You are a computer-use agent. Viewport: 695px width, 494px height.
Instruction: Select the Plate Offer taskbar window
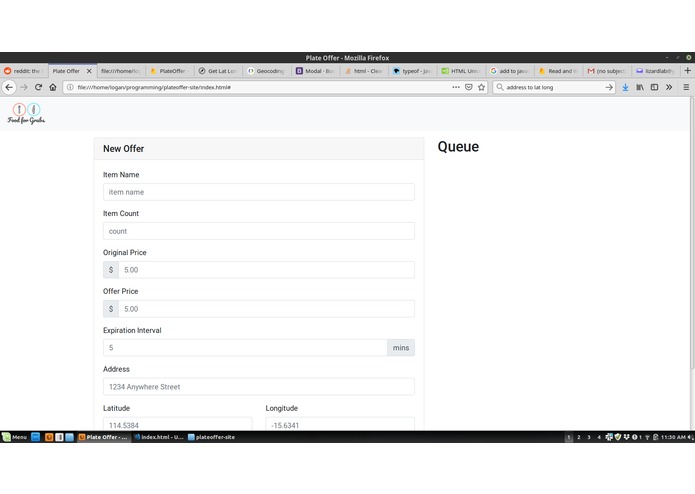tap(103, 437)
